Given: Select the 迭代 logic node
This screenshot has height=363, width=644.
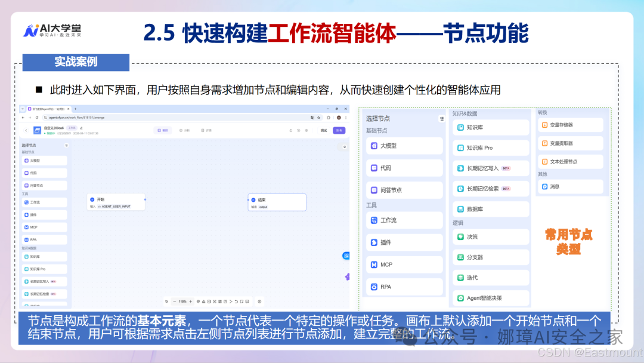Looking at the screenshot, I should click(x=491, y=278).
